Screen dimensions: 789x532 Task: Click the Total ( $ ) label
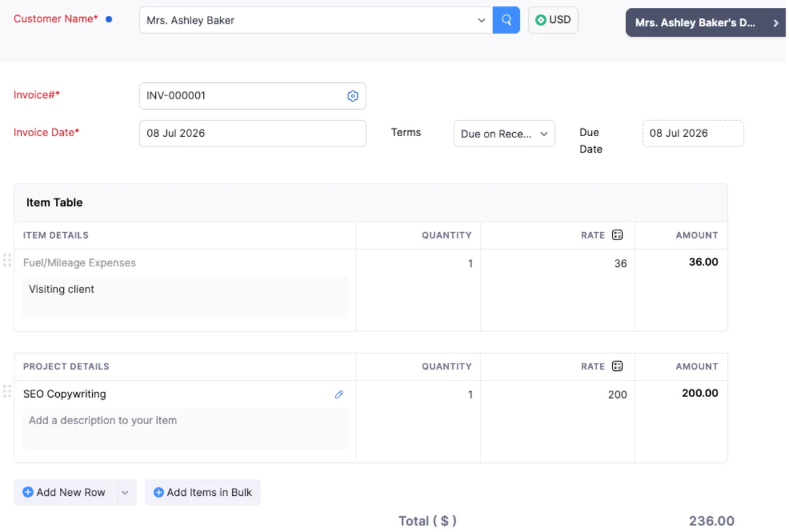pyautogui.click(x=427, y=521)
